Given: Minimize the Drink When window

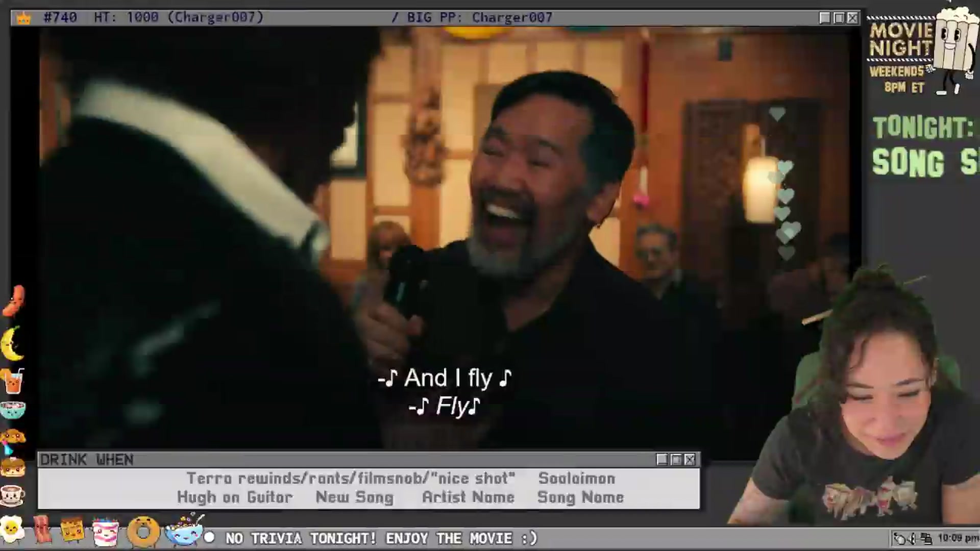Looking at the screenshot, I should point(662,460).
